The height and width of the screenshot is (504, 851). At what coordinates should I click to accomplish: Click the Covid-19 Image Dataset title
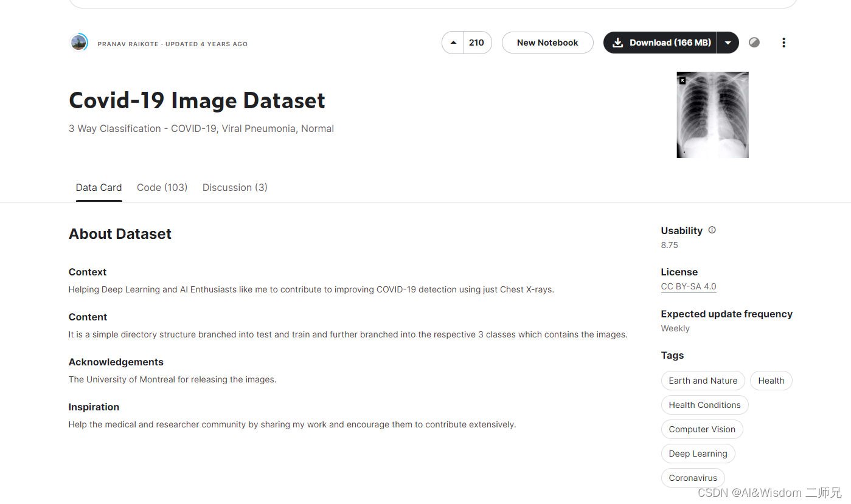tap(197, 100)
